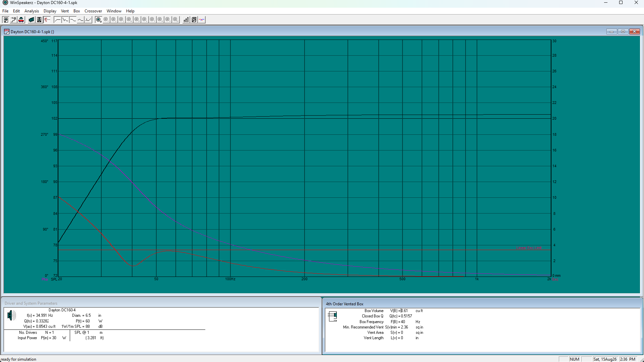Click the 4th Order Vented Box panel title
644x362 pixels.
[x=344, y=304]
